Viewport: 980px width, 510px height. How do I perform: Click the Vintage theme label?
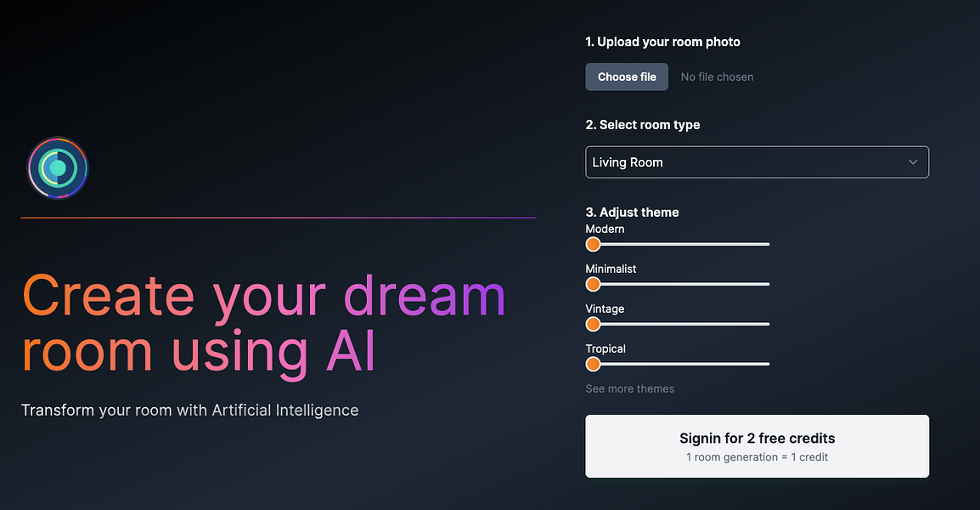pos(605,309)
